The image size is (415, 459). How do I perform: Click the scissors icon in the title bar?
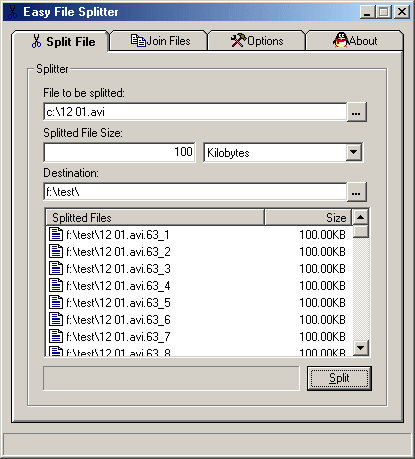pos(12,12)
